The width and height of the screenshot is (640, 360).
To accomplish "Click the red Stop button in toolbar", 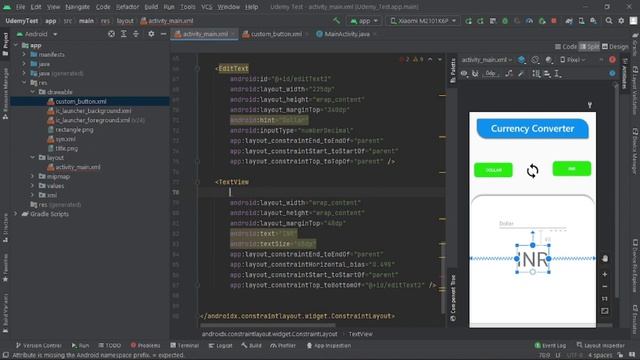I will [x=554, y=21].
